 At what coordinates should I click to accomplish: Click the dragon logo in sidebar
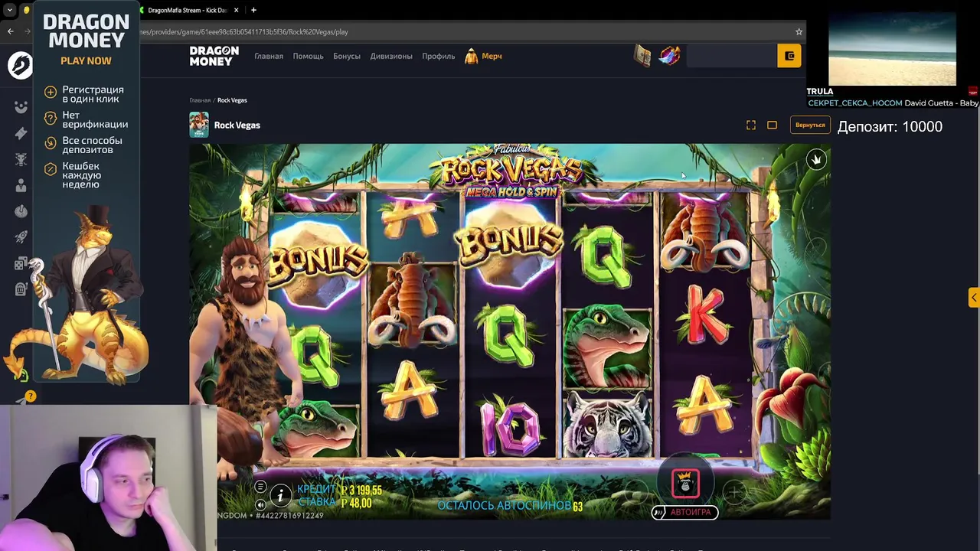(x=21, y=65)
